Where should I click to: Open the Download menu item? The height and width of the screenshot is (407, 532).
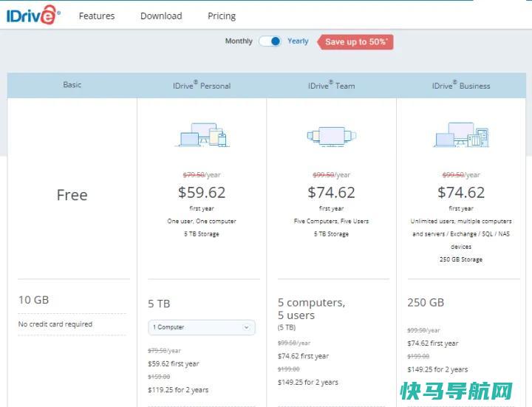161,16
